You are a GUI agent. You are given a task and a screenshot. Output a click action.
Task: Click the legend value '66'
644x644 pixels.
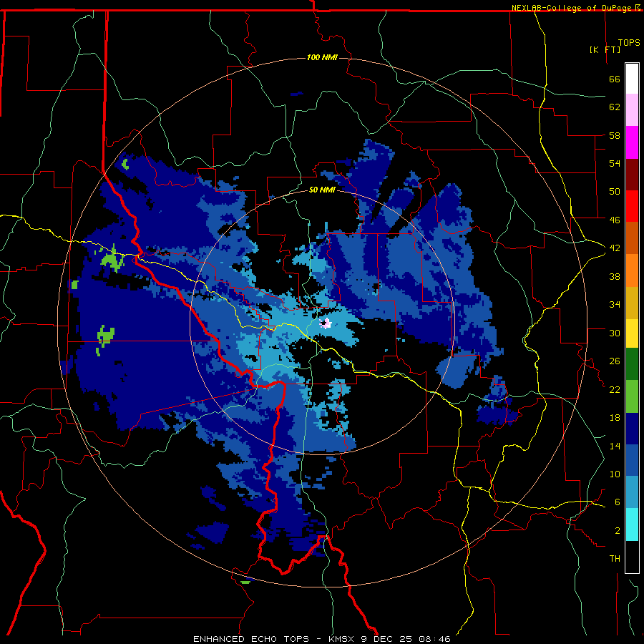(615, 79)
